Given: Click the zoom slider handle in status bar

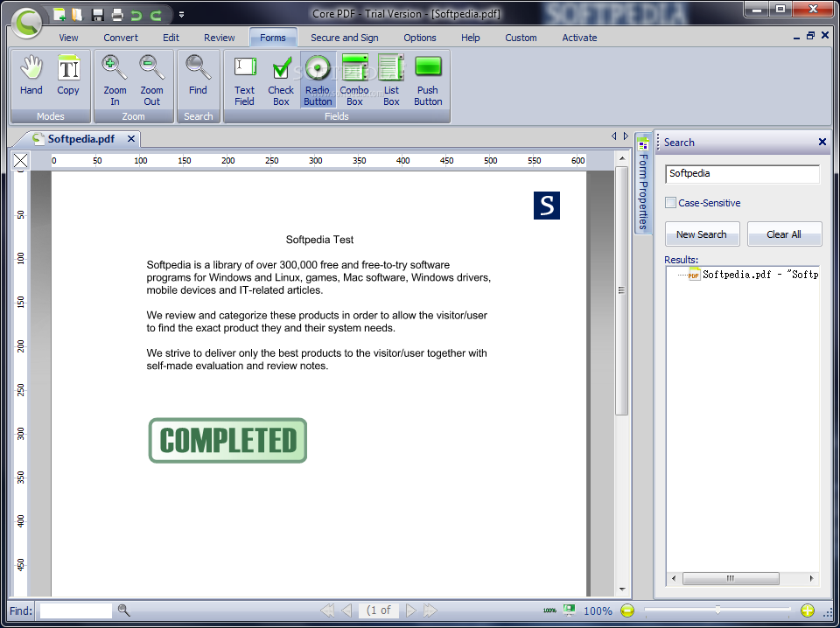Looking at the screenshot, I should 717,610.
